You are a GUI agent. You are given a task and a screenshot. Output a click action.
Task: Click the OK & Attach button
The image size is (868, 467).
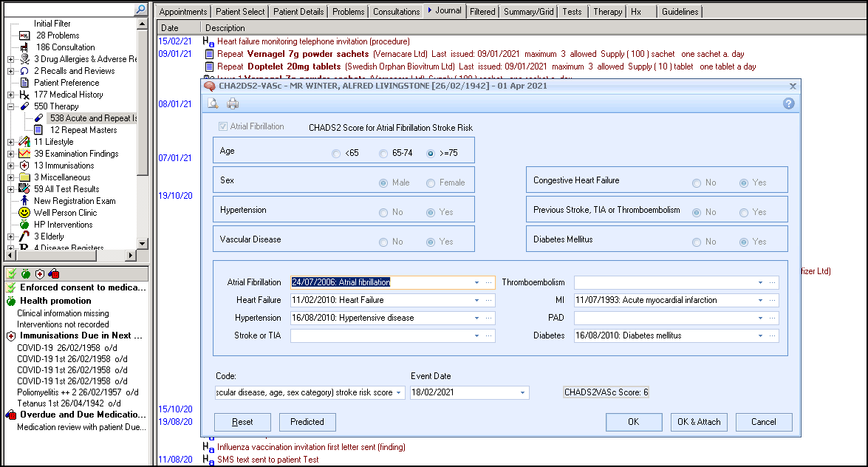(699, 422)
